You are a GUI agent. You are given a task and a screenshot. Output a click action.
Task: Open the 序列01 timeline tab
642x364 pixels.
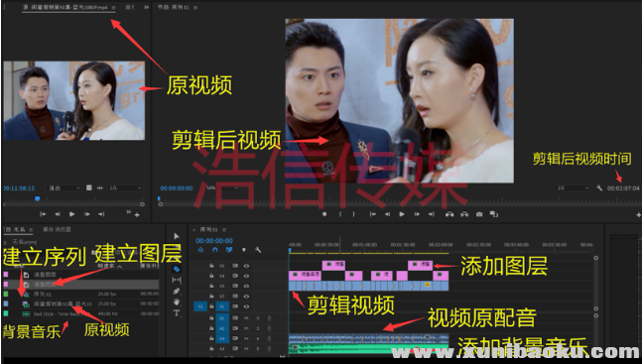(x=208, y=230)
